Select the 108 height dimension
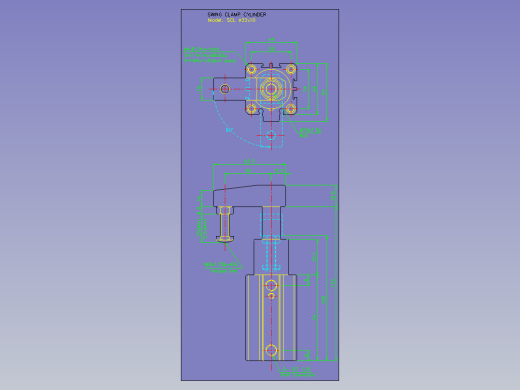This screenshot has height=390, width=520. (x=324, y=299)
